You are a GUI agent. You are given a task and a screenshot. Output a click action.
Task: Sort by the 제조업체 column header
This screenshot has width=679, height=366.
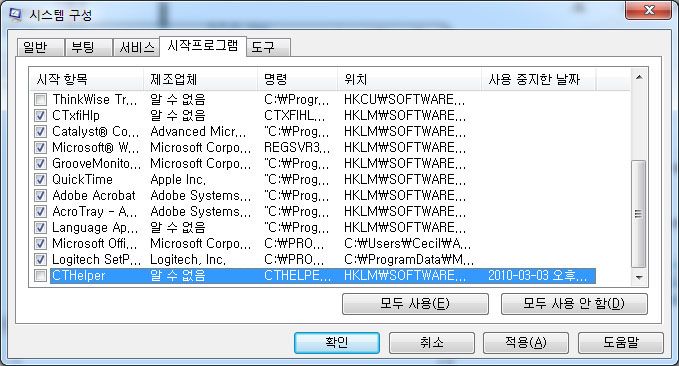coord(200,79)
